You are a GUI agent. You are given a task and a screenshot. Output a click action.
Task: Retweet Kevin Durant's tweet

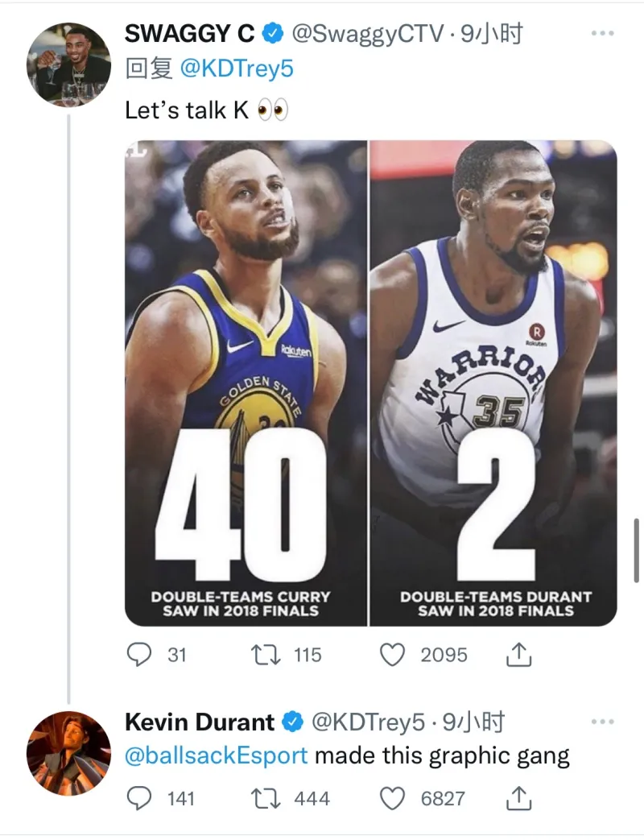pos(263,797)
